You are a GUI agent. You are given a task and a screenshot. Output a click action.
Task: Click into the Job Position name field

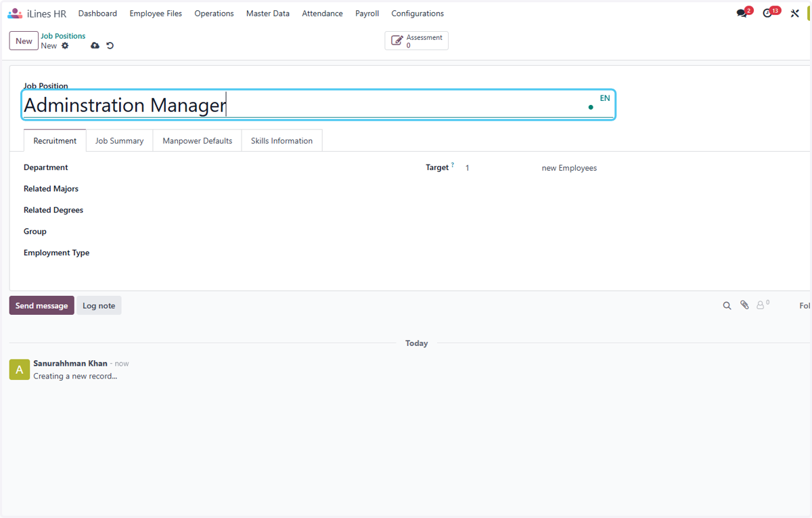(x=318, y=105)
